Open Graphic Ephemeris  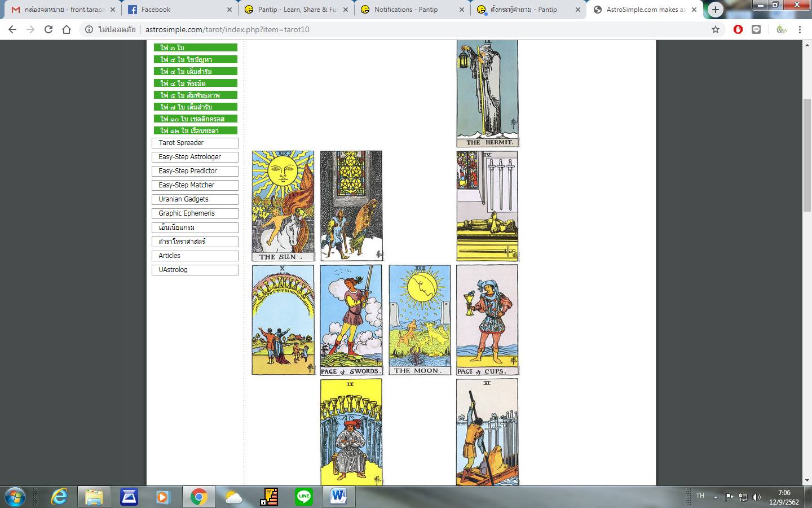[x=195, y=213]
